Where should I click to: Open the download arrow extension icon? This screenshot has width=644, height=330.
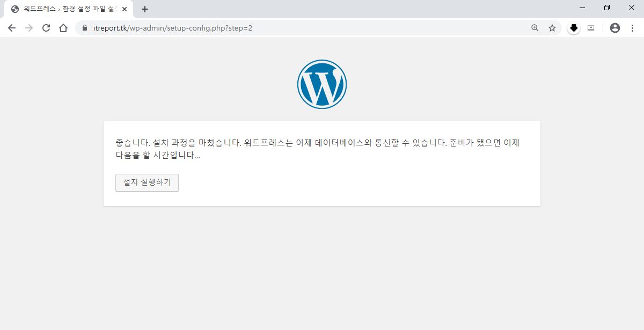click(574, 28)
